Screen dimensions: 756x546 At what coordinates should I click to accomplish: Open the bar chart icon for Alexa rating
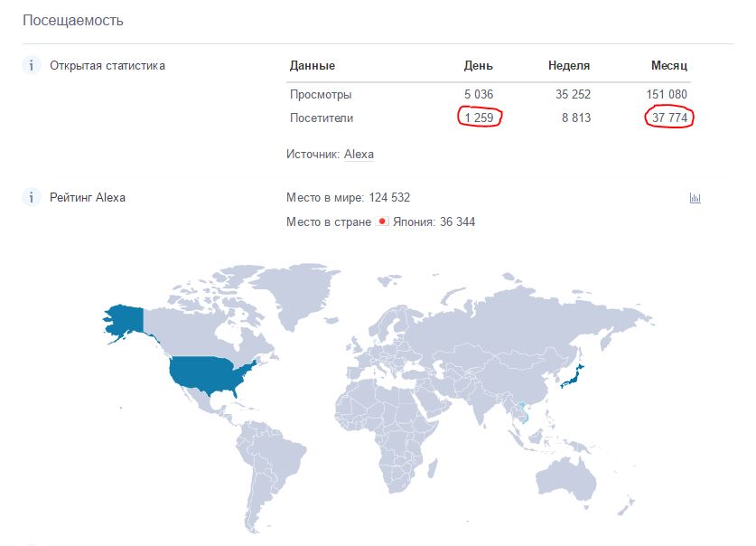tap(695, 198)
